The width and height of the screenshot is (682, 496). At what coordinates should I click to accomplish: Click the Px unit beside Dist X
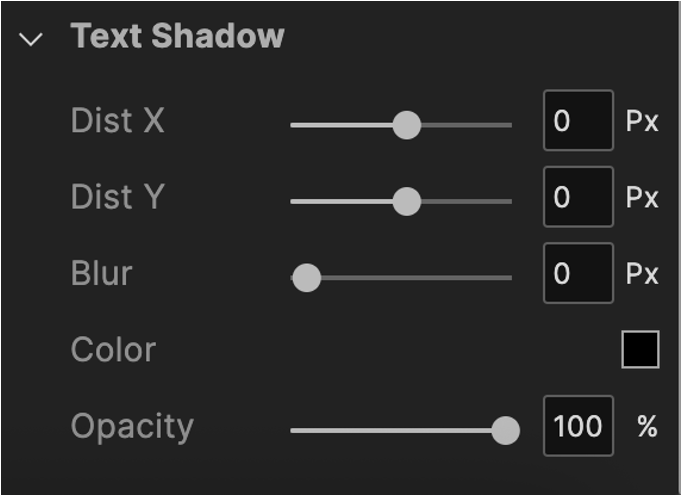point(642,122)
